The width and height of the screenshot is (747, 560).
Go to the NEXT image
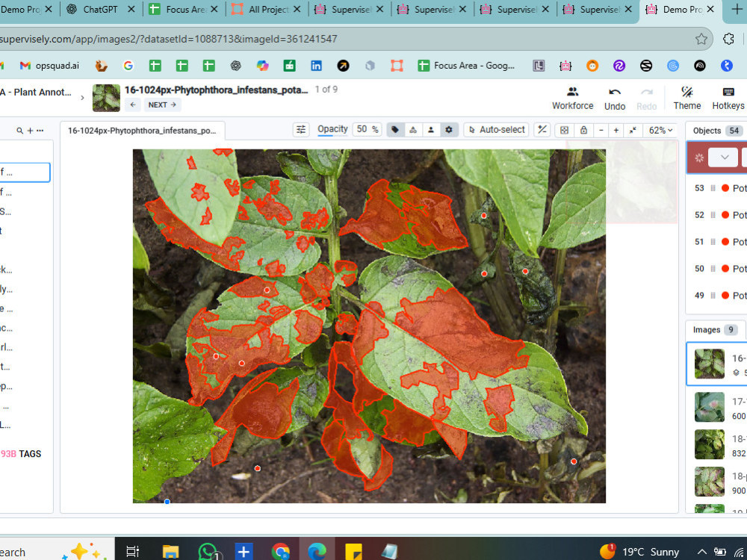click(162, 105)
